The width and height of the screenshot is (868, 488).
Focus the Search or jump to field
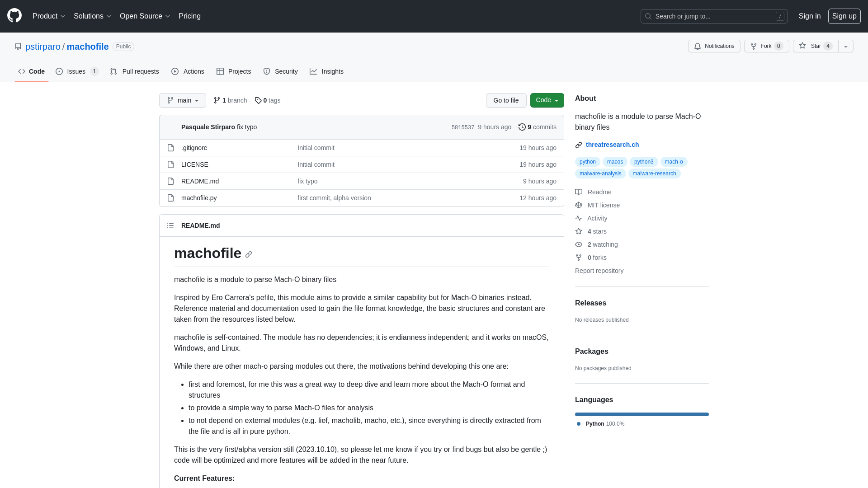point(714,16)
